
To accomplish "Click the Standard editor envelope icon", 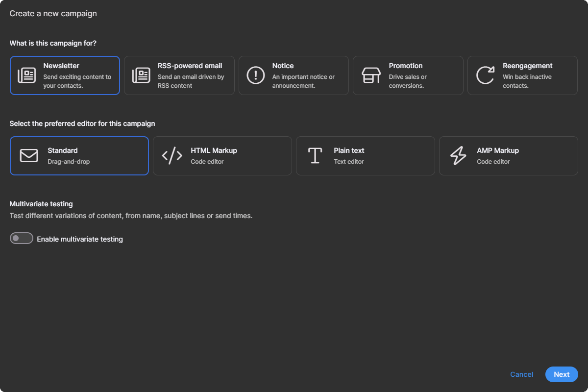I will tap(29, 155).
